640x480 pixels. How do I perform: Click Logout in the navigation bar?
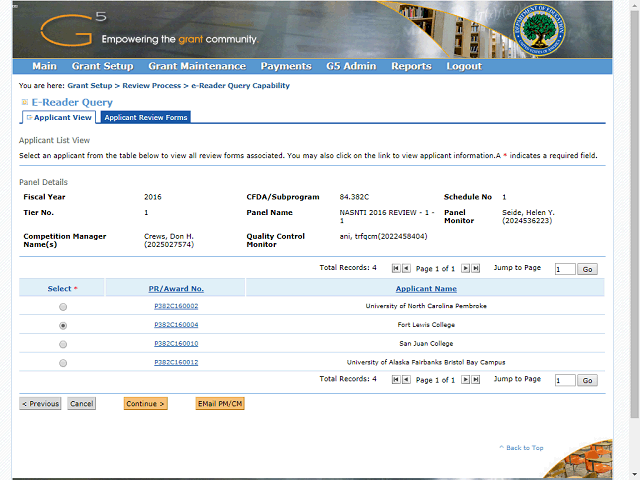point(464,66)
